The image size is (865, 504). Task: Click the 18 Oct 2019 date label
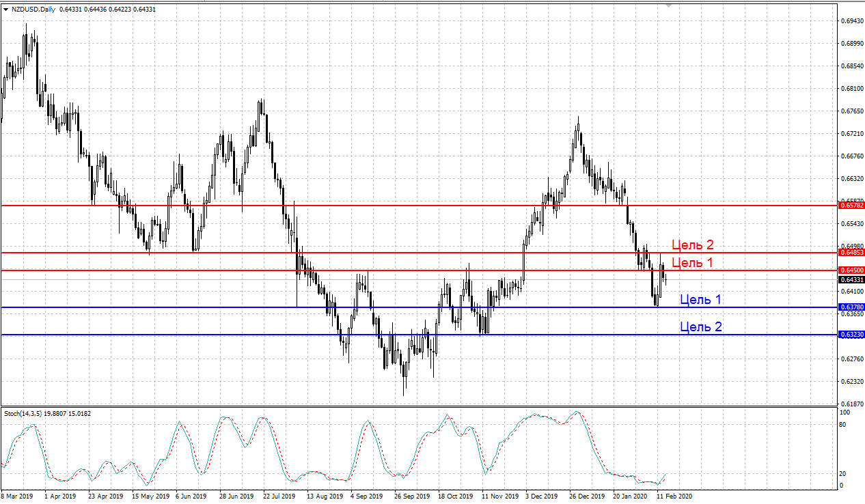(456, 496)
